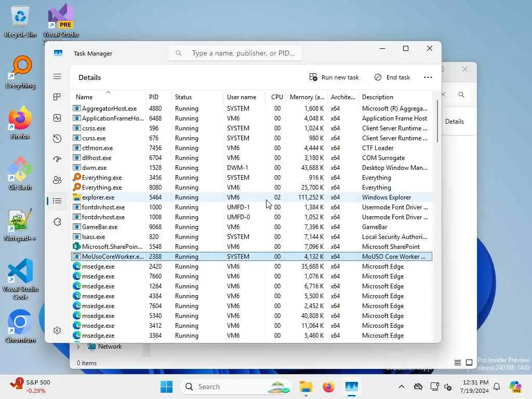
Task: Sort by the Memory column header
Action: point(307,97)
